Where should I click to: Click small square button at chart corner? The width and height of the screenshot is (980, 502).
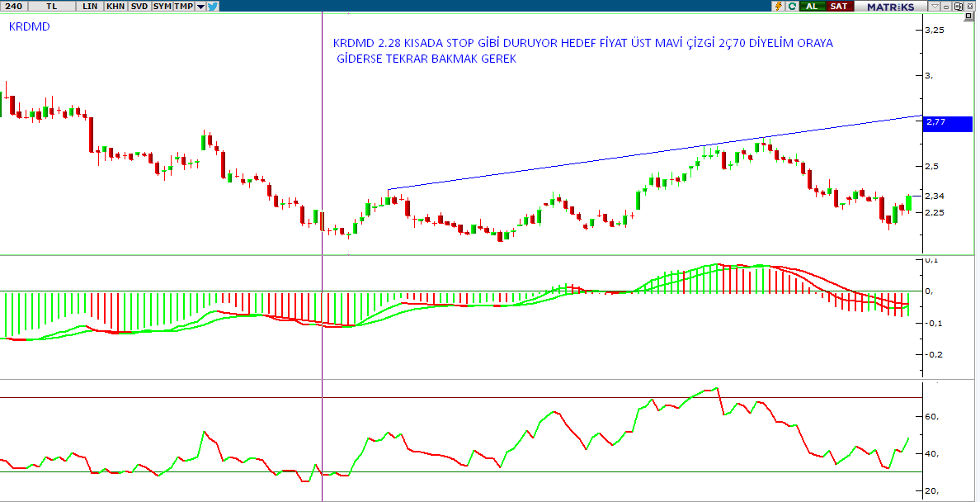[x=968, y=17]
